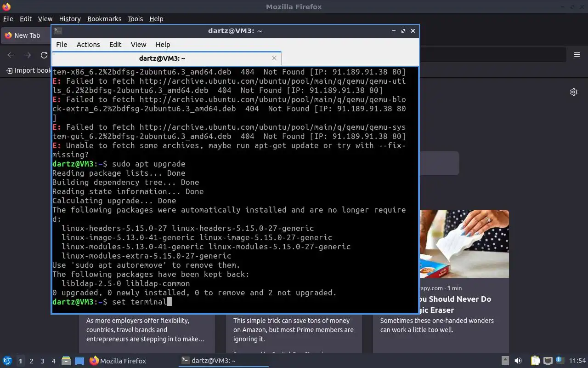Switch to workspace 2 in taskbar pager
Viewport: 588px width, 368px height.
point(31,361)
